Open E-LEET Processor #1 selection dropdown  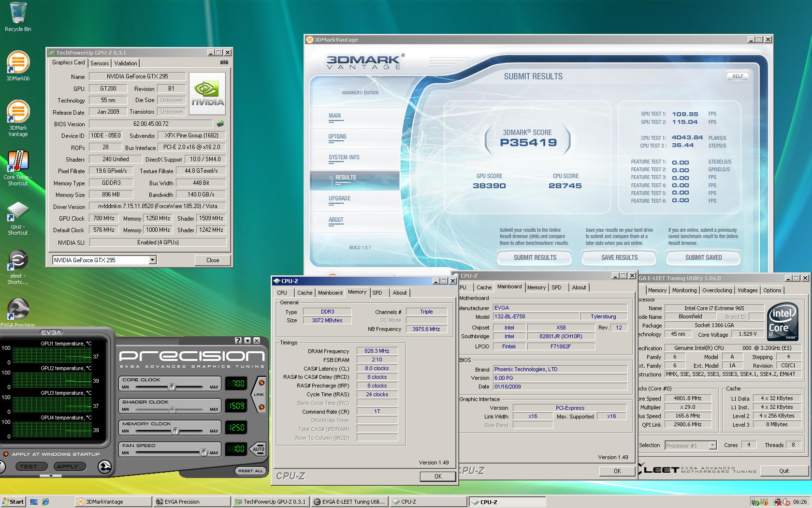click(712, 445)
